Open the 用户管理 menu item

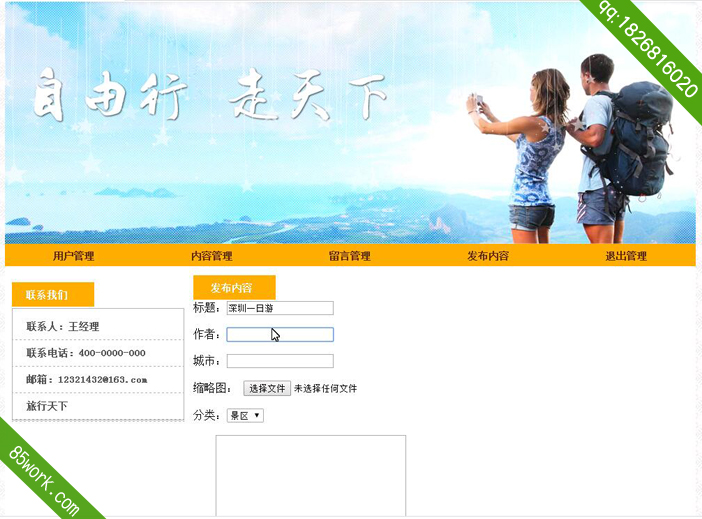coord(73,256)
